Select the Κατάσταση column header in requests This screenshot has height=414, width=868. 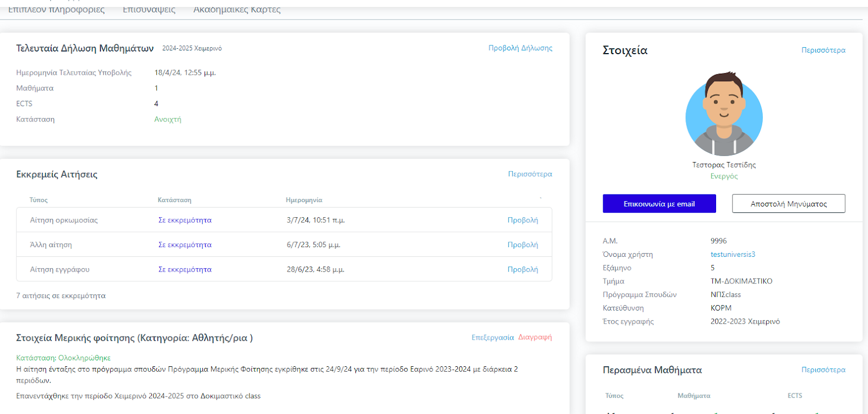pyautogui.click(x=175, y=200)
